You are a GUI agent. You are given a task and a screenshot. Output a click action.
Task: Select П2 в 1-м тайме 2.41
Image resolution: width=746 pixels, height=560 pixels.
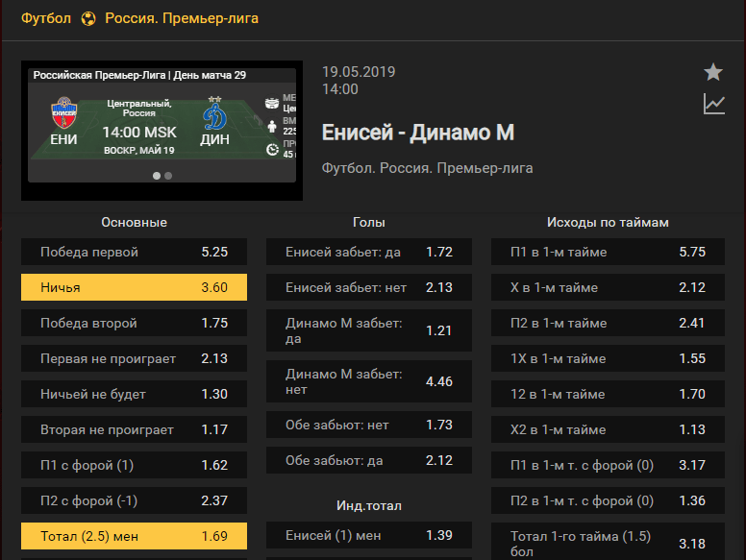[608, 323]
